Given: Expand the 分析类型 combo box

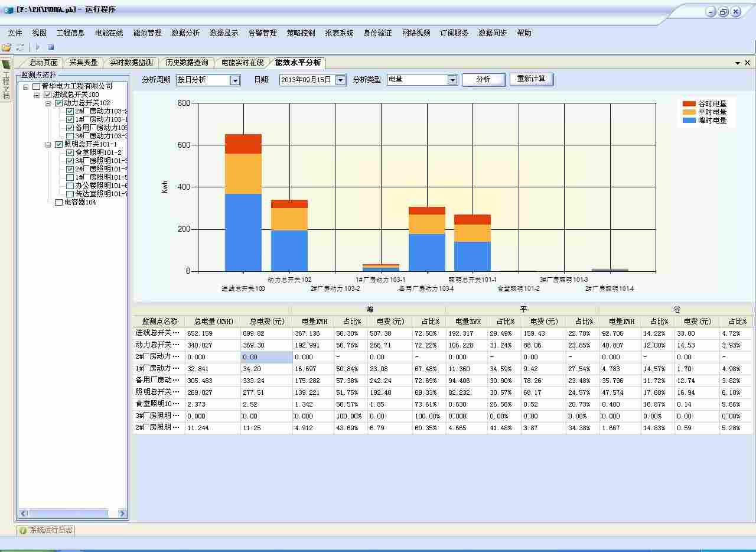Looking at the screenshot, I should tap(452, 80).
